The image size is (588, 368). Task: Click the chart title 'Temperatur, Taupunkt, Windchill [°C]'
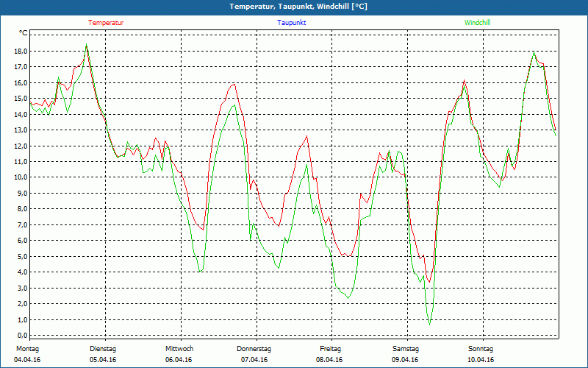point(298,7)
